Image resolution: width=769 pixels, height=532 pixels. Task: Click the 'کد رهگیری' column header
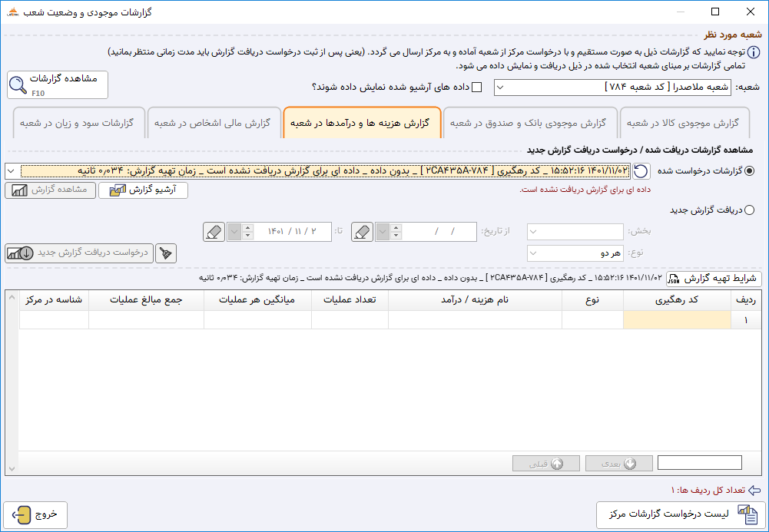pyautogui.click(x=678, y=300)
